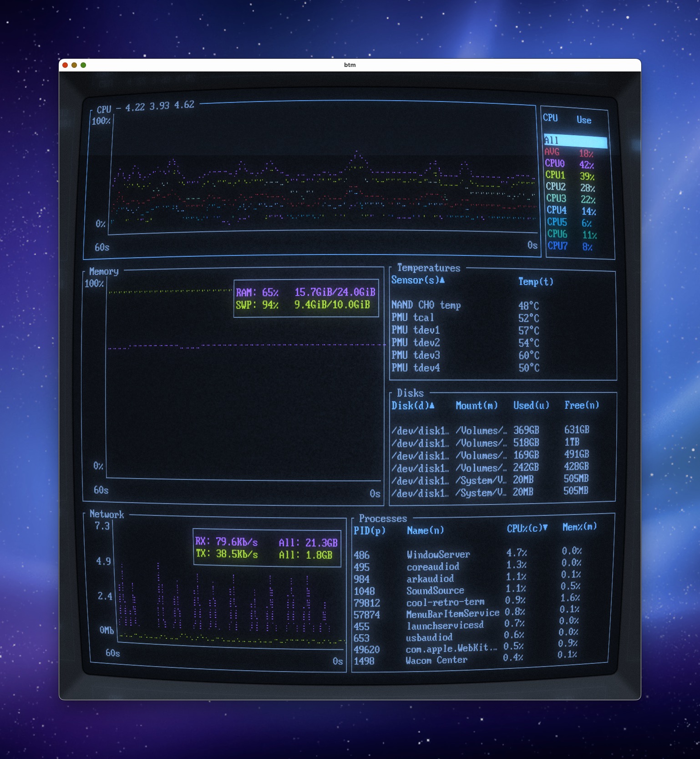The height and width of the screenshot is (759, 700).
Task: Select the cool-retro-term process row
Action: (445, 602)
